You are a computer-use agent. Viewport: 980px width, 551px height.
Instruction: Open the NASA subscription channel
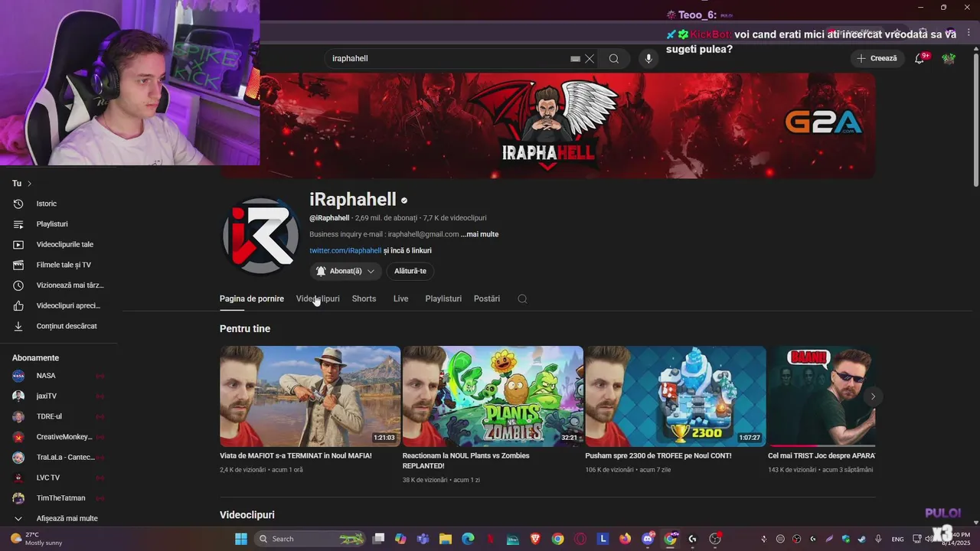[x=58, y=376]
